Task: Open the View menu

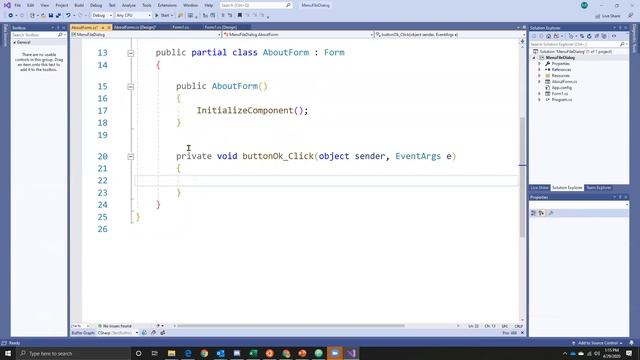Action: (45, 5)
